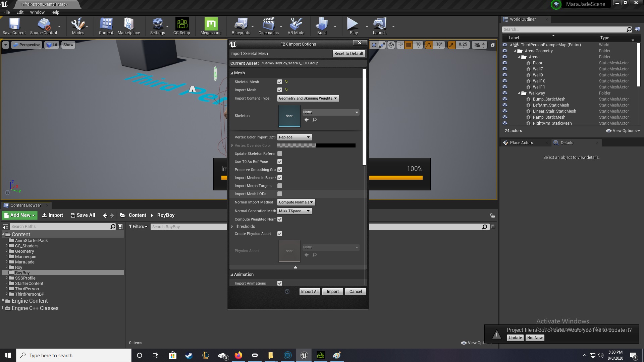Open the Help menu
The width and height of the screenshot is (644, 362).
(55, 12)
